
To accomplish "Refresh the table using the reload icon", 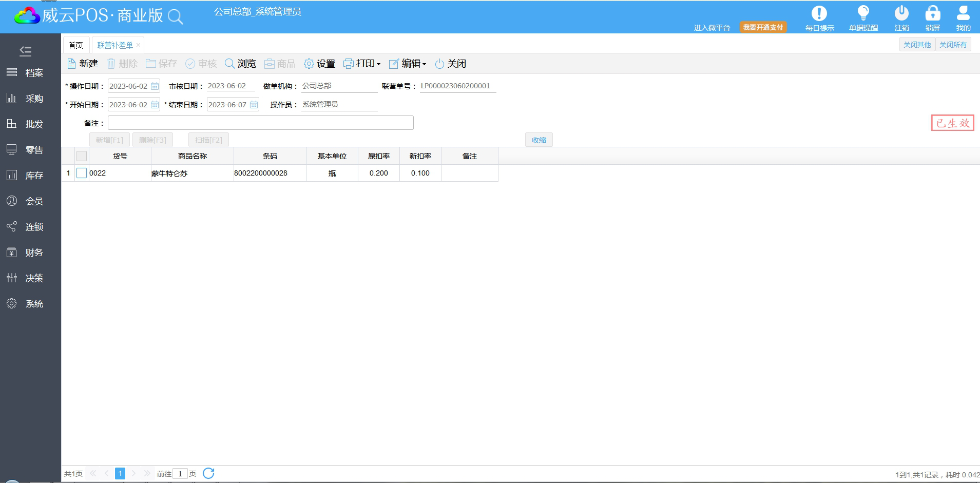I will tap(208, 473).
